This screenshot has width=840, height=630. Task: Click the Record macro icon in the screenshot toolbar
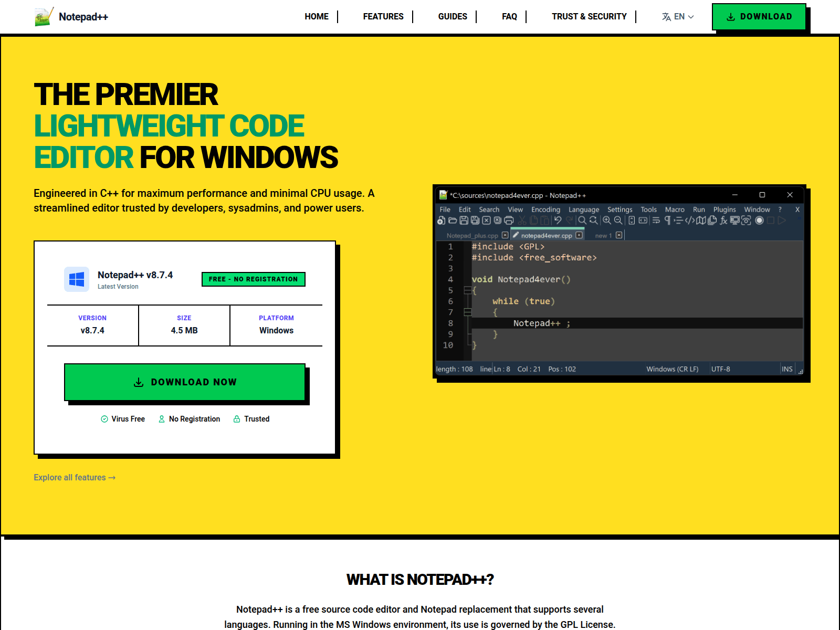pyautogui.click(x=759, y=220)
